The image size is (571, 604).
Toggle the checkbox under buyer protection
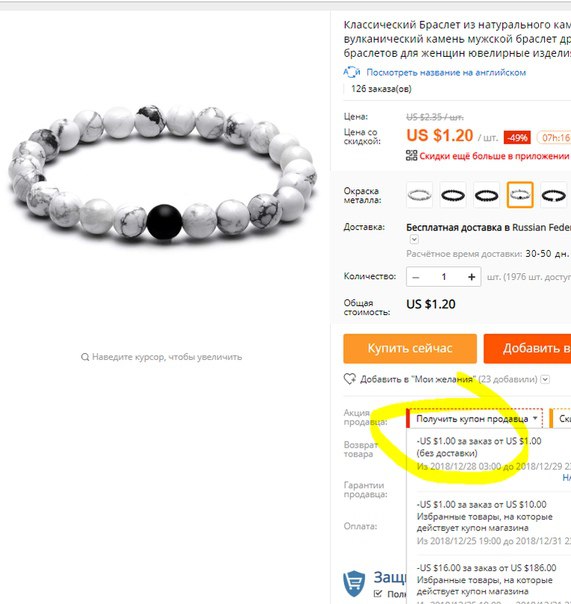click(378, 593)
